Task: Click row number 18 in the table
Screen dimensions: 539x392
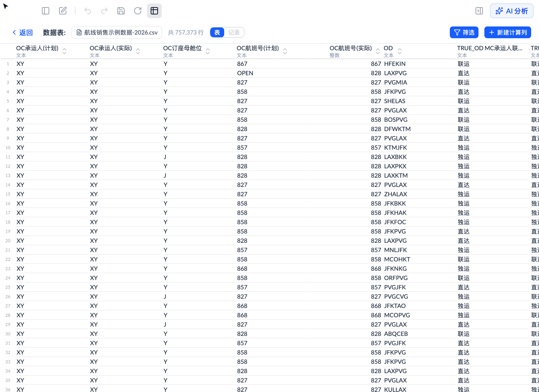Action: pyautogui.click(x=8, y=222)
